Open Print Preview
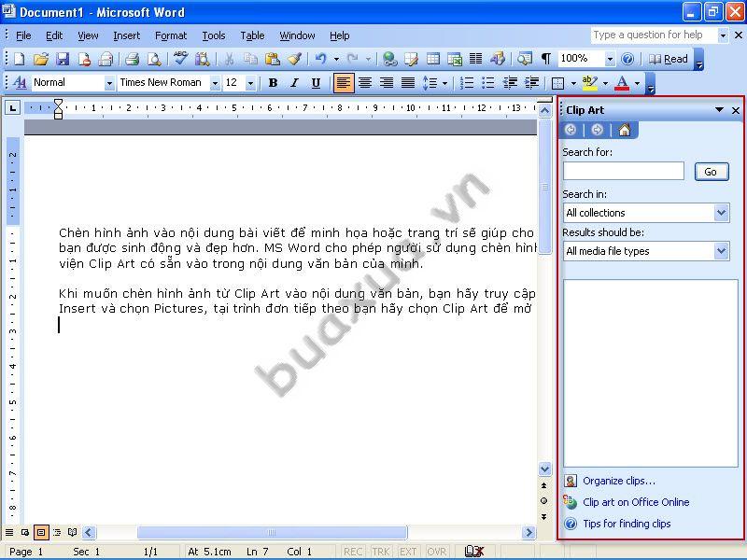The height and width of the screenshot is (560, 747). pyautogui.click(x=154, y=59)
